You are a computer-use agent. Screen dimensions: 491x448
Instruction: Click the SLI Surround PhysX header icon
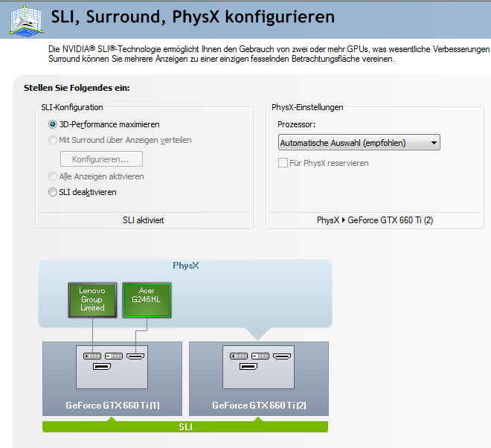26,21
